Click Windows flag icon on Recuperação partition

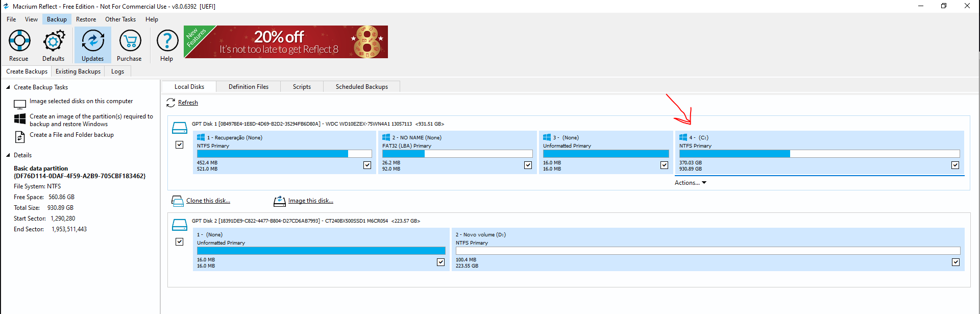coord(201,137)
